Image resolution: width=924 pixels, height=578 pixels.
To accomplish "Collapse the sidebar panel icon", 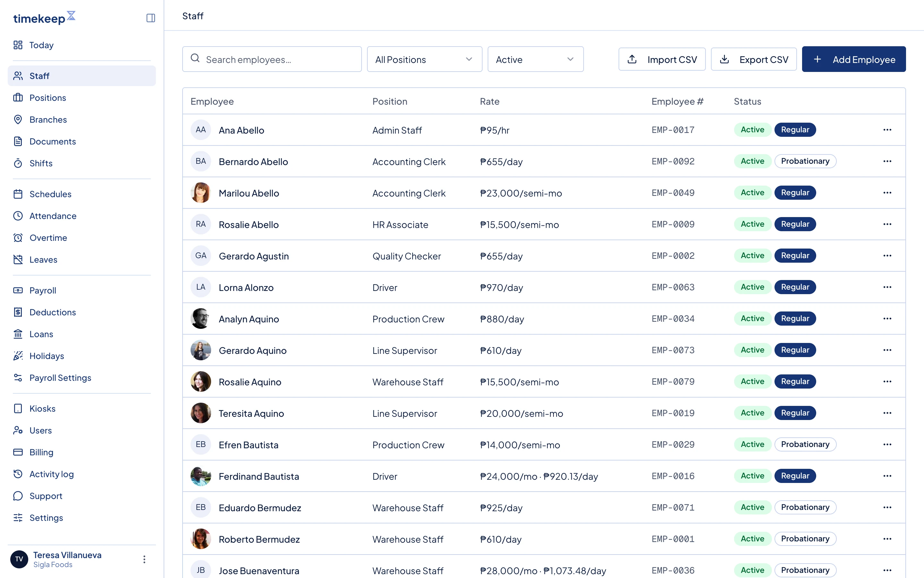I will 150,18.
